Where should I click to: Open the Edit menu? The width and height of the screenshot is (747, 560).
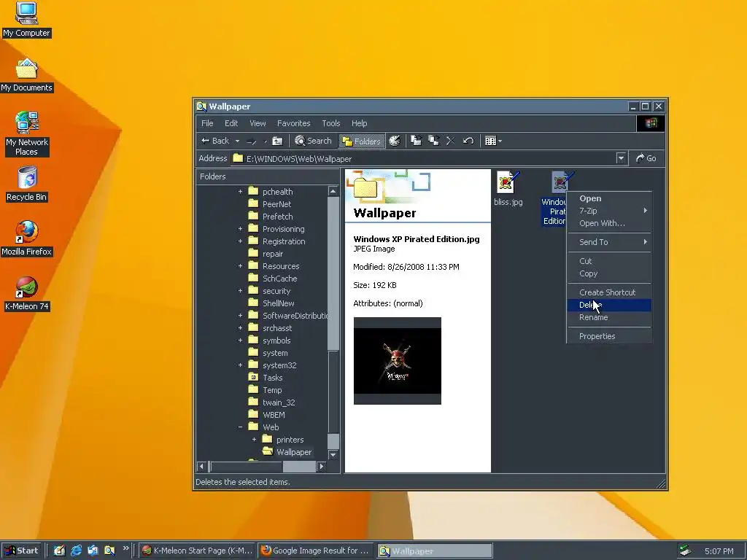tap(231, 123)
